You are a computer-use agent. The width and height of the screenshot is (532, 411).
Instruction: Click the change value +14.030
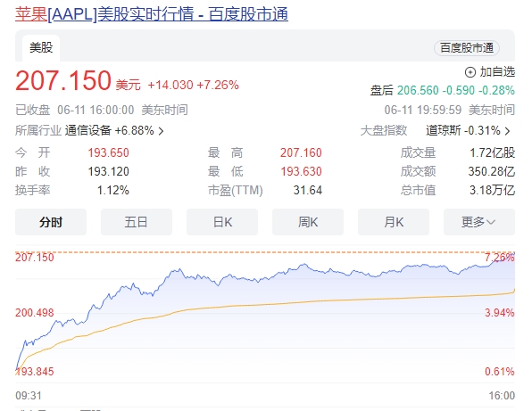[x=170, y=85]
